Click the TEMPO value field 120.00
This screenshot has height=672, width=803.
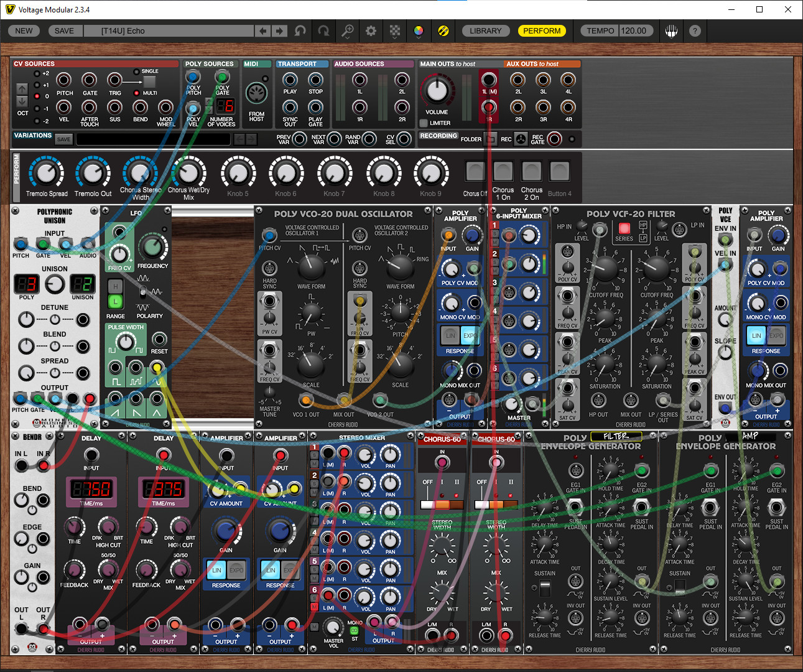(636, 30)
